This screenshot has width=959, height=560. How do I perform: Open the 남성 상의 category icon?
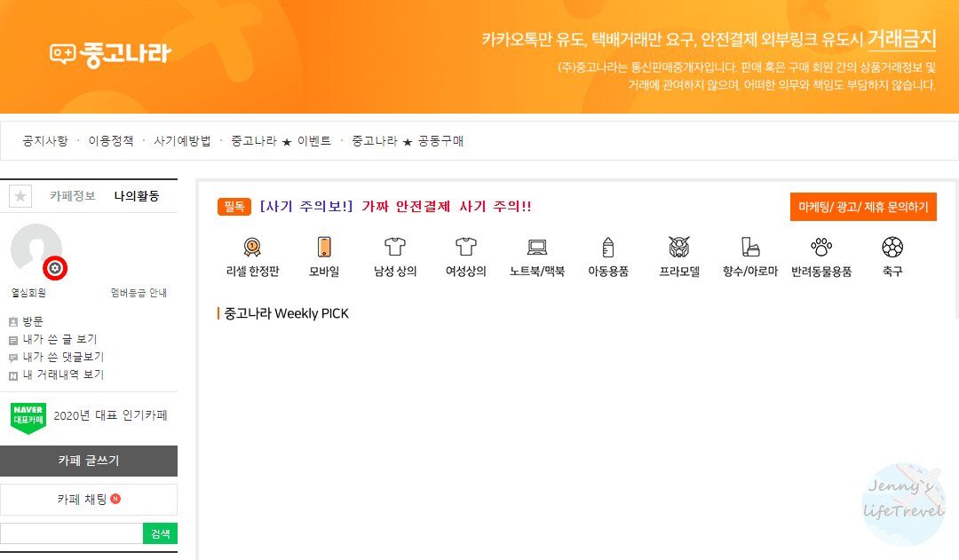tap(394, 249)
